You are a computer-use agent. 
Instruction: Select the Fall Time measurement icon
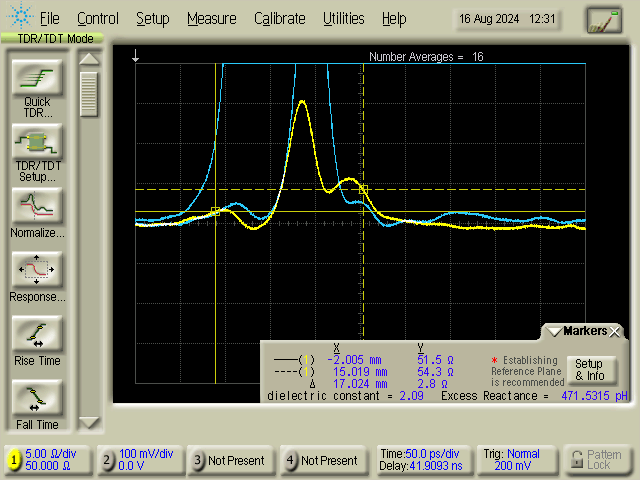[x=37, y=398]
